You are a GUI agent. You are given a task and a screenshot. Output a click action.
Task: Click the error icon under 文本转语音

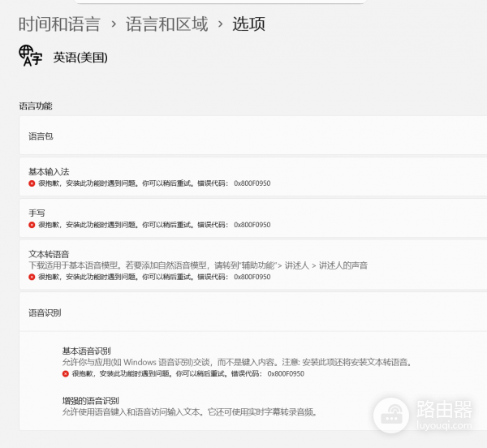(x=32, y=277)
